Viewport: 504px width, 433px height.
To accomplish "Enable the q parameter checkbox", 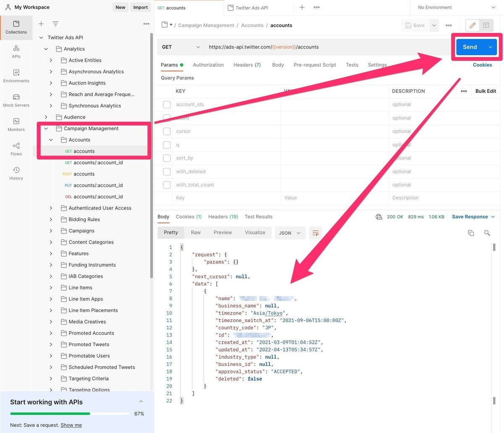I will point(167,145).
